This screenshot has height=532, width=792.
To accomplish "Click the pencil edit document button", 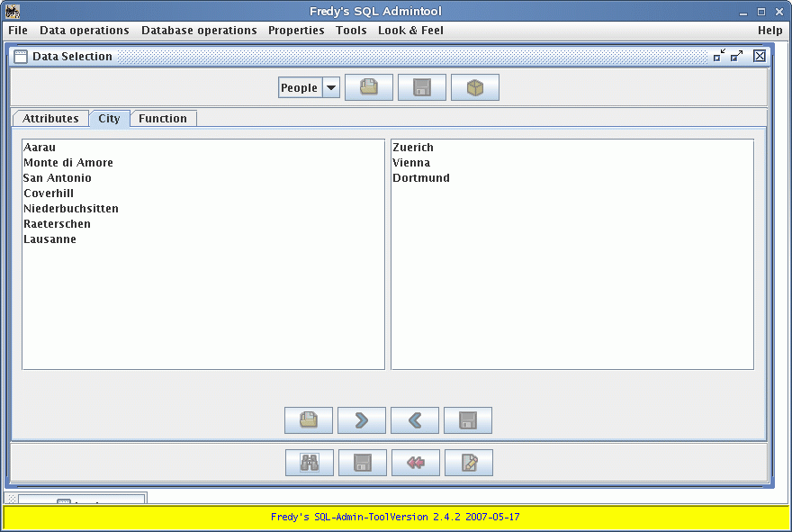I will pos(469,463).
